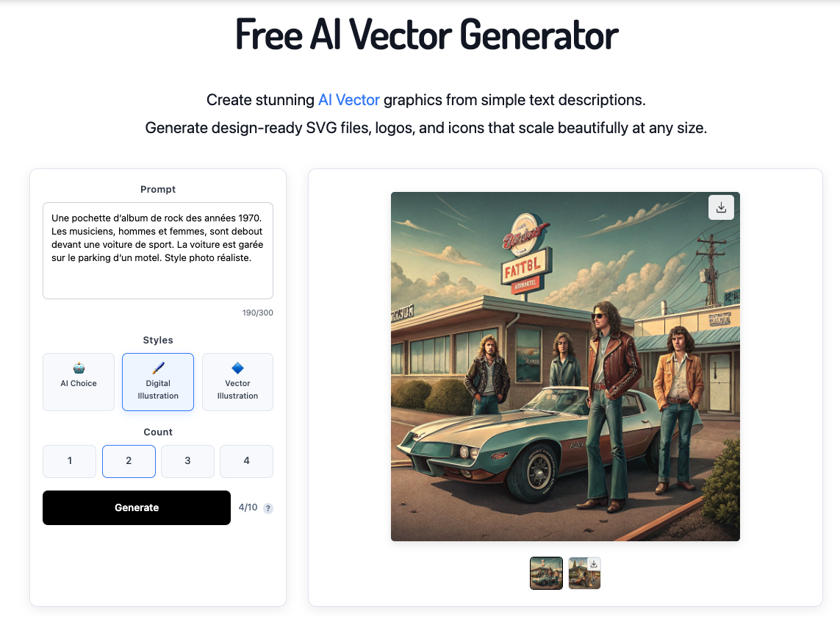Image resolution: width=840 pixels, height=617 pixels.
Task: Set image count to 4
Action: pyautogui.click(x=246, y=461)
